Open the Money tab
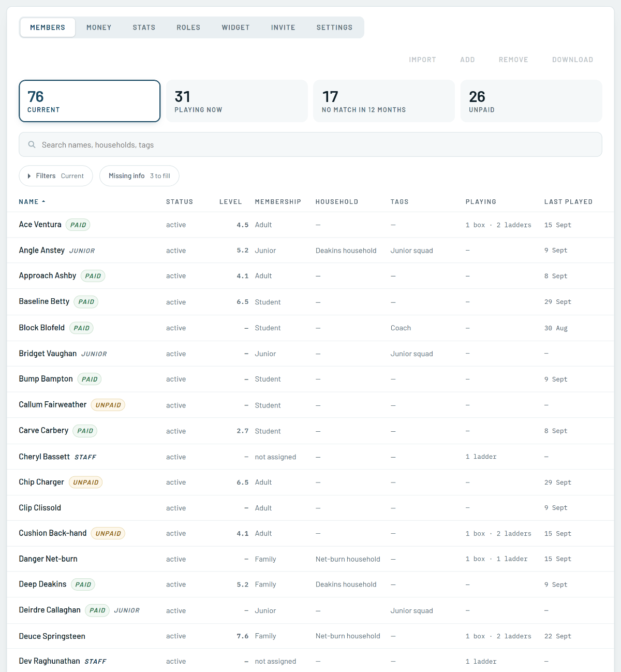Screen dimensions: 621x672 (x=99, y=27)
